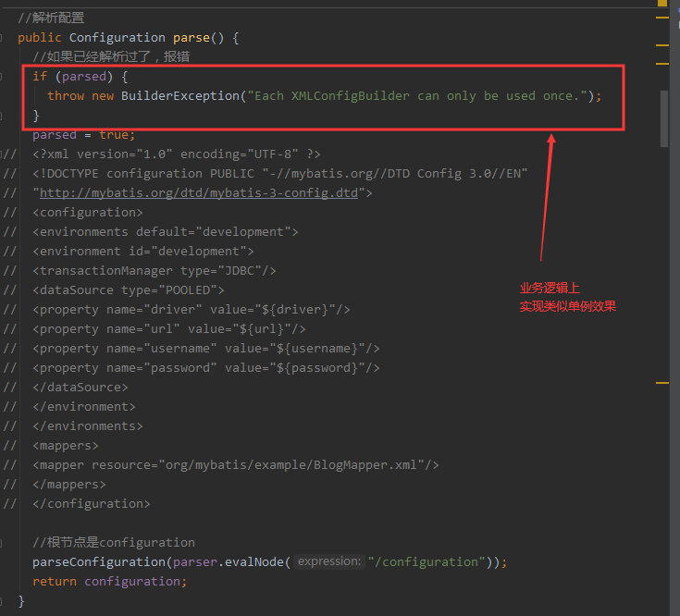Click property name="username" line

pos(206,349)
